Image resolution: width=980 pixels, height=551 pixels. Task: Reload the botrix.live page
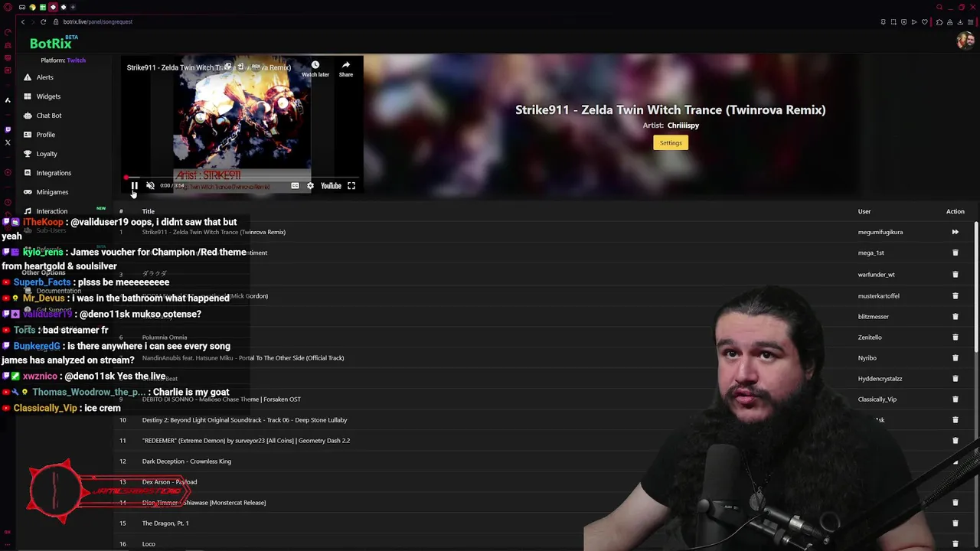tap(43, 21)
